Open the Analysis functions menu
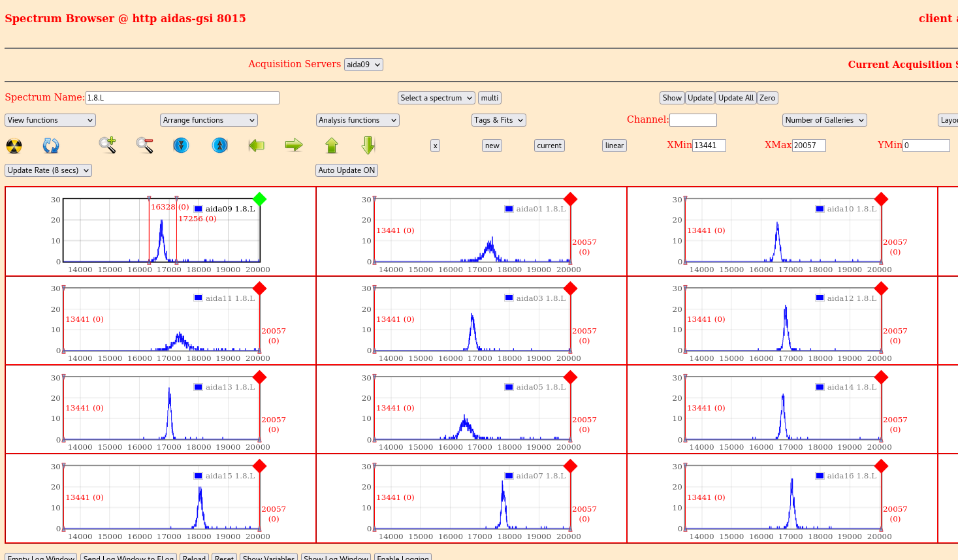The height and width of the screenshot is (560, 958). pyautogui.click(x=357, y=120)
